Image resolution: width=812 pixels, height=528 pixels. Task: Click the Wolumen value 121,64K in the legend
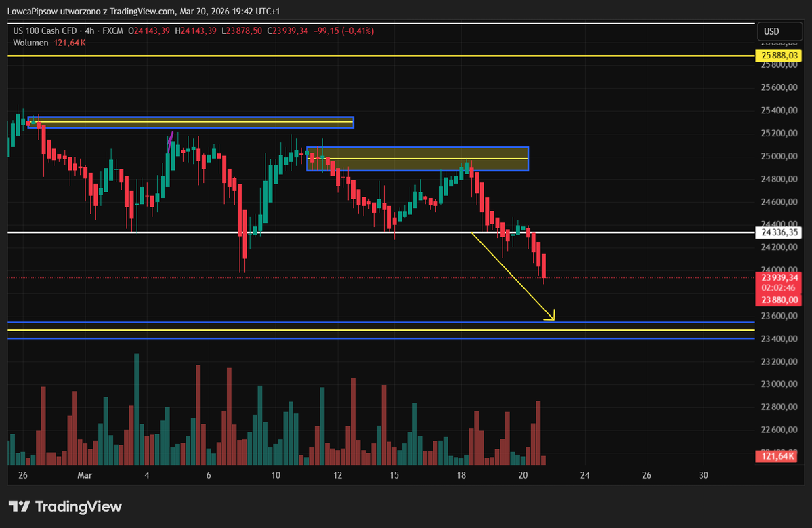69,43
